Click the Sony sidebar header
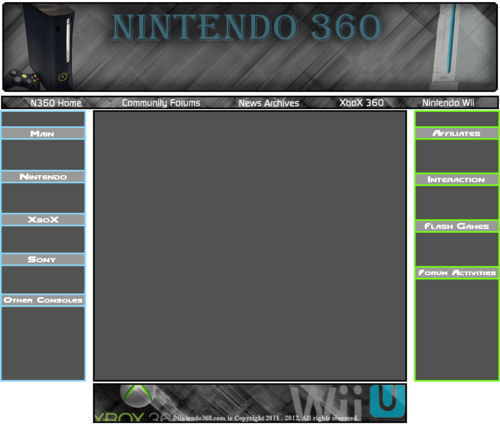The image size is (500, 430). point(43,259)
